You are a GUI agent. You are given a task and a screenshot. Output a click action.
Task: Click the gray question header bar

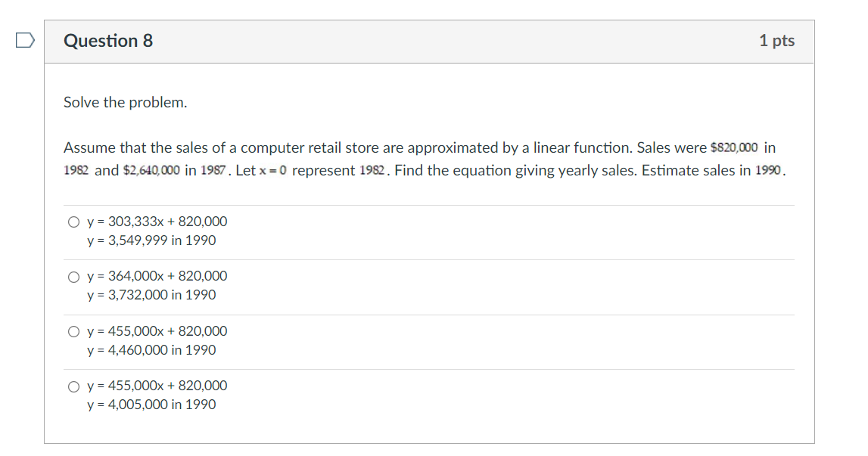431,41
